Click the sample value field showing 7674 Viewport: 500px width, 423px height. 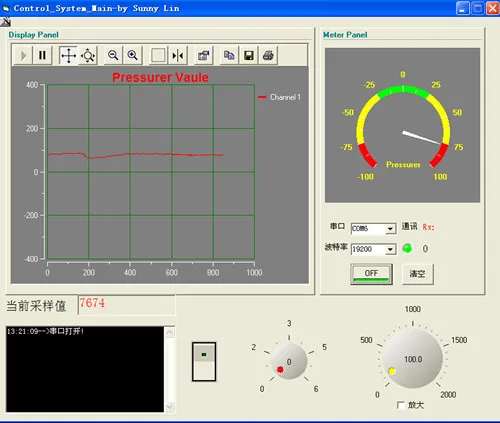(126, 305)
